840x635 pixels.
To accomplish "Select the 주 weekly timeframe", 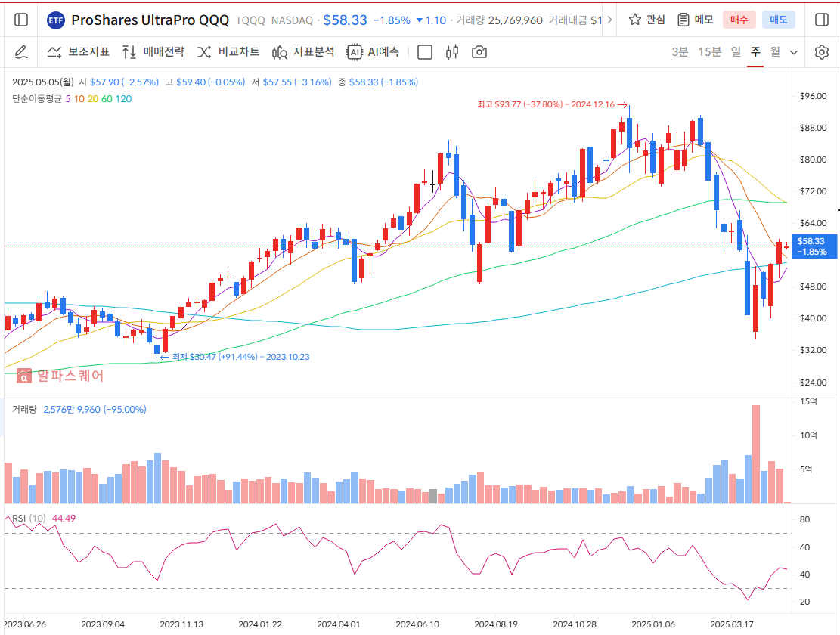I will click(x=755, y=52).
